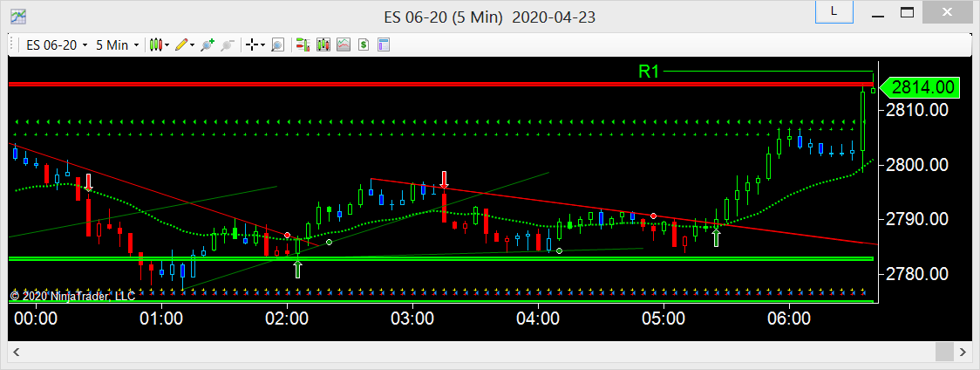Select the pencil drawing tools icon
Viewport: 980px width, 370px height.
[x=181, y=45]
